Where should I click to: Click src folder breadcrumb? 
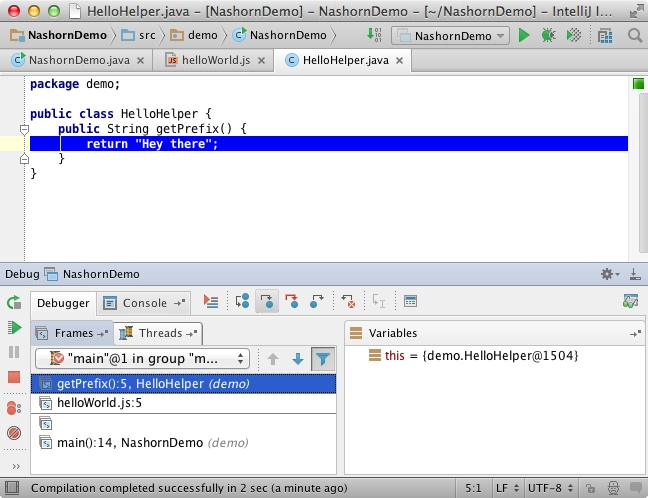138,36
